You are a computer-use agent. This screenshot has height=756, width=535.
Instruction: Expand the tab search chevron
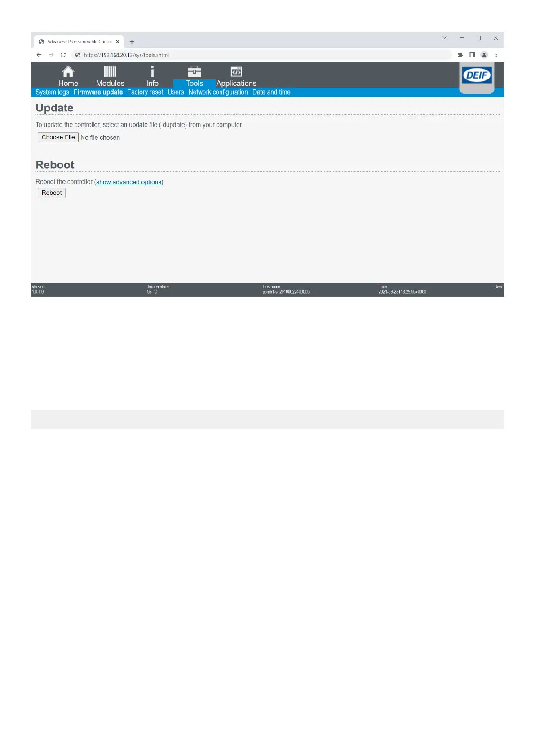[444, 38]
